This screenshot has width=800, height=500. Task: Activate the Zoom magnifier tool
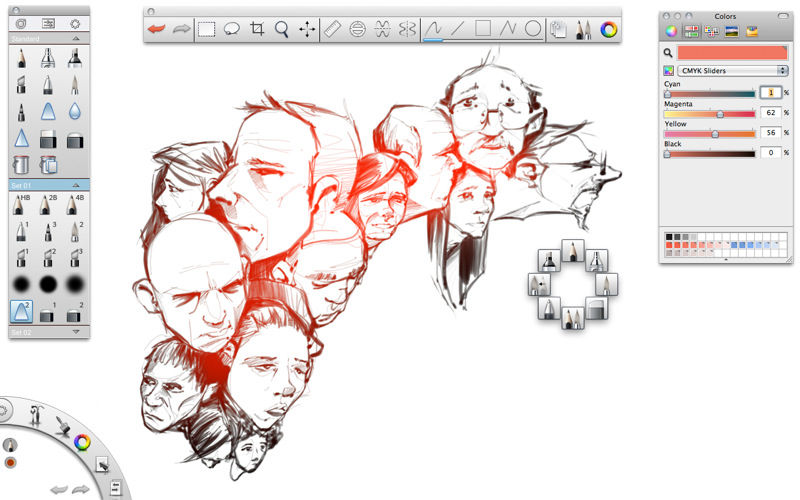pyautogui.click(x=282, y=29)
